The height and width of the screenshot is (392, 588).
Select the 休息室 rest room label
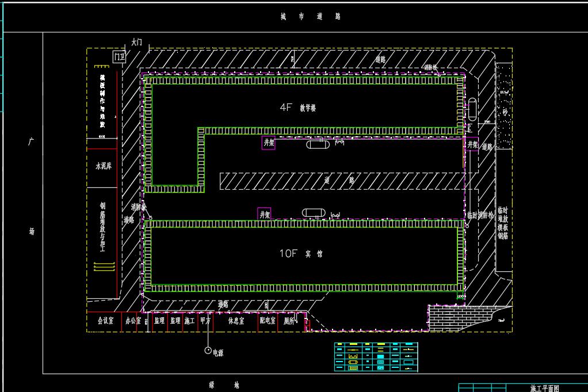pos(236,321)
